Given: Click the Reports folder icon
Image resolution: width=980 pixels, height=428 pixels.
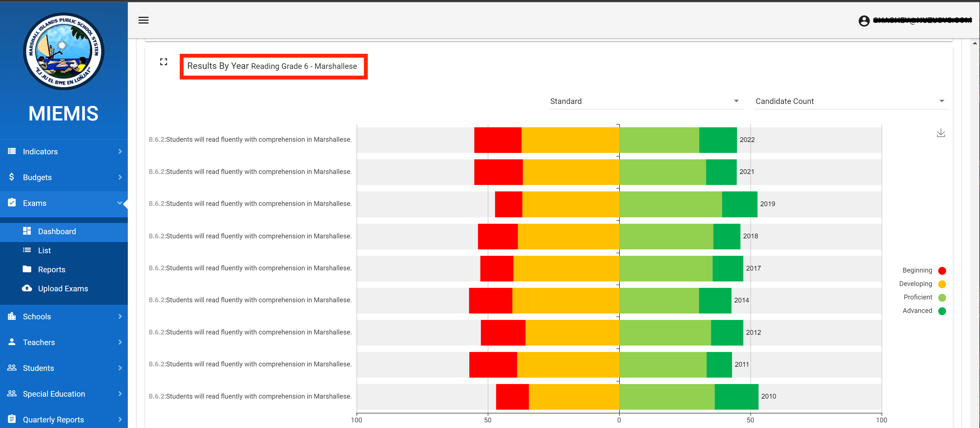Looking at the screenshot, I should tap(27, 269).
